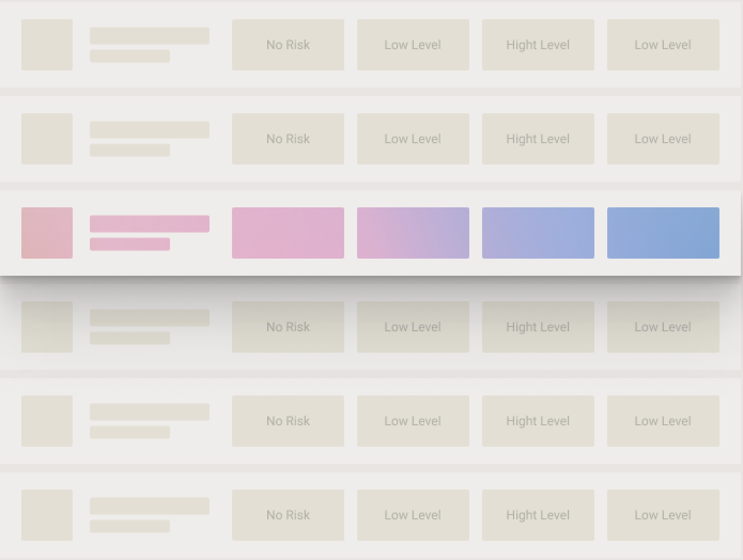
Task: Select the No Risk cell in the second row
Action: pyautogui.click(x=288, y=139)
